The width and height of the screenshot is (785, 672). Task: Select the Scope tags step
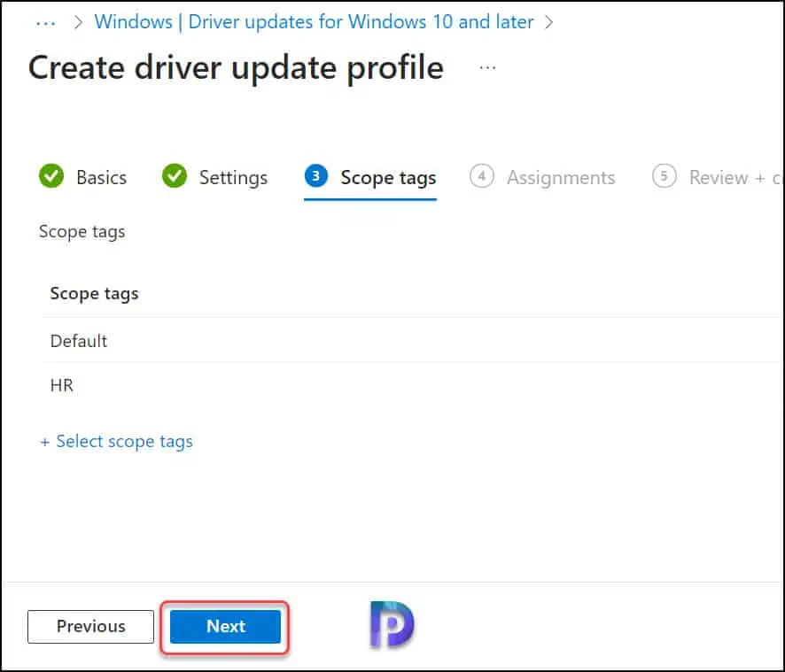click(x=370, y=177)
